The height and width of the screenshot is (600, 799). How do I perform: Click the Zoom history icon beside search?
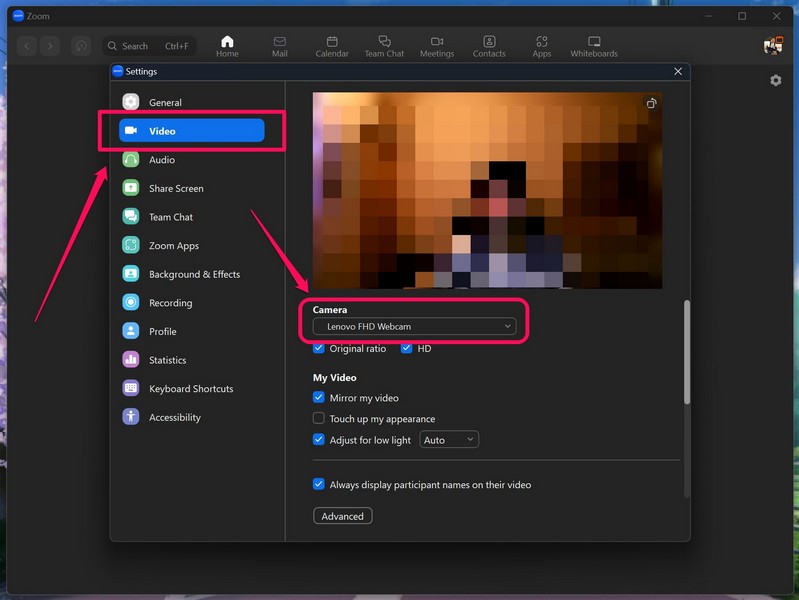81,46
